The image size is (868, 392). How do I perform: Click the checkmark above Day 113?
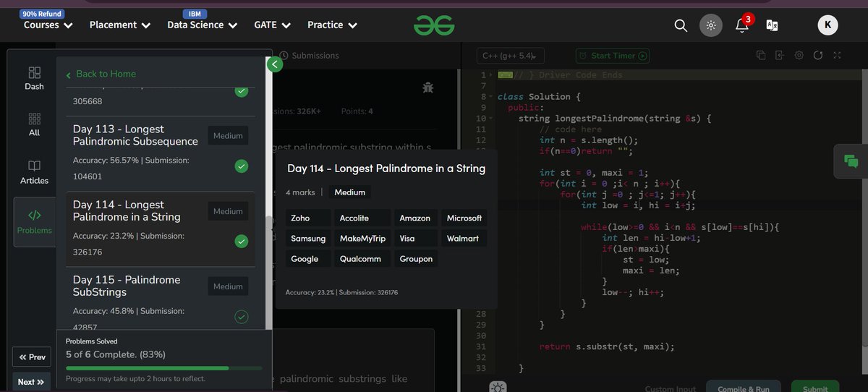[242, 92]
